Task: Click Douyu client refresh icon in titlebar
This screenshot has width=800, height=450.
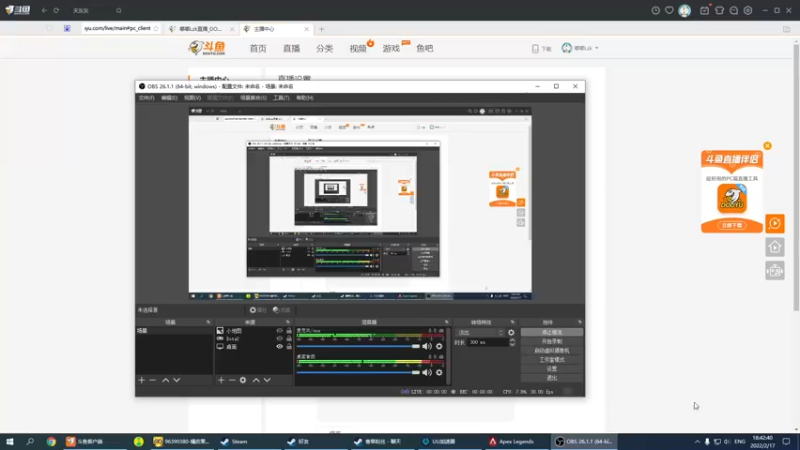Action: click(x=56, y=10)
